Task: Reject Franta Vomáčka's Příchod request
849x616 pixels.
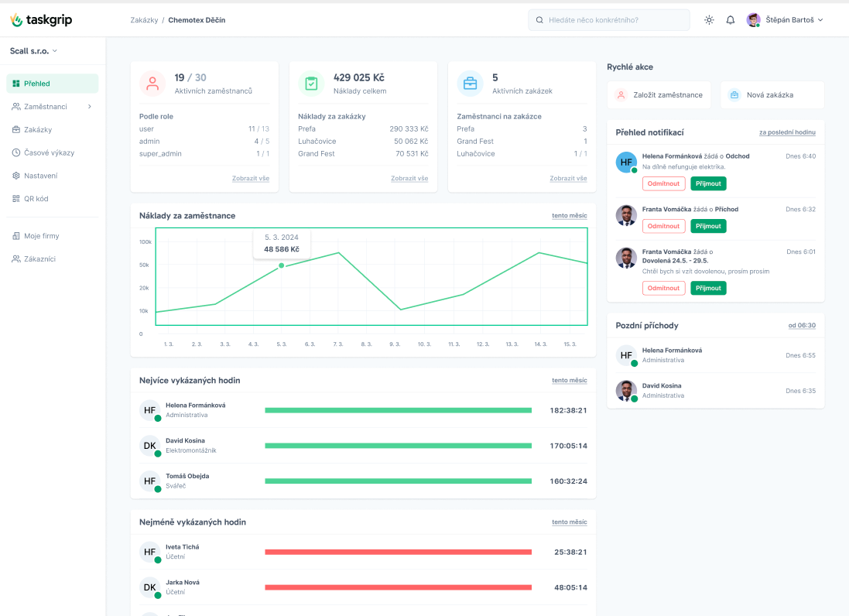Action: coord(663,226)
